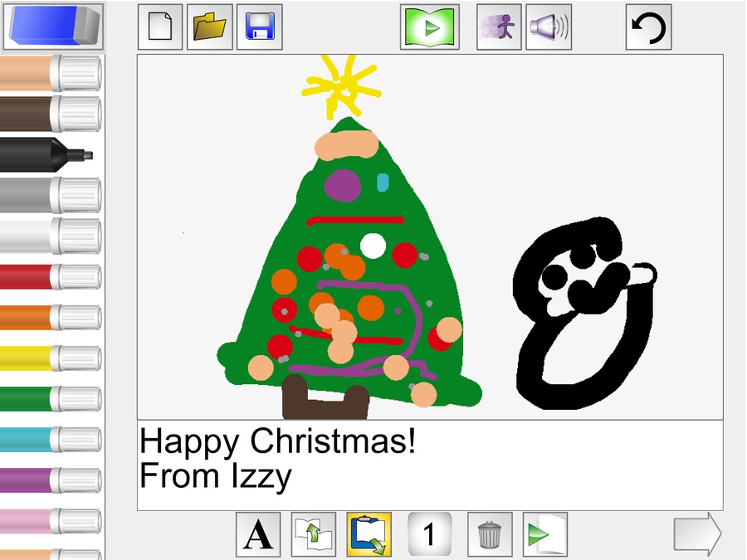Pick the red marker

tap(51, 276)
